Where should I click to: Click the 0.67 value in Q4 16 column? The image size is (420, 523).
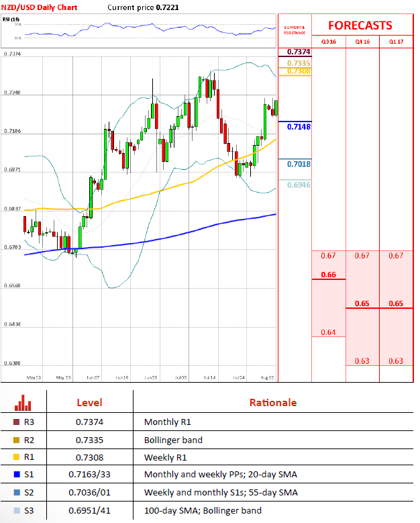tap(362, 256)
